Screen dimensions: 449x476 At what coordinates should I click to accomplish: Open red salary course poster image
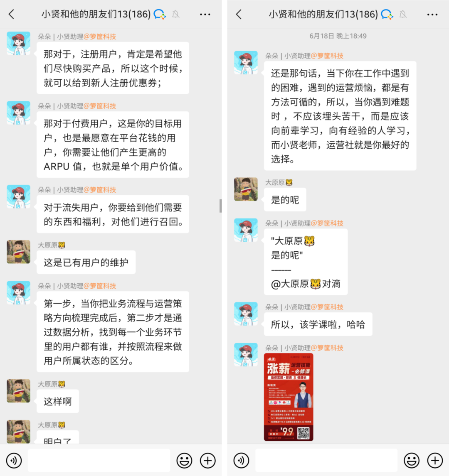[288, 397]
